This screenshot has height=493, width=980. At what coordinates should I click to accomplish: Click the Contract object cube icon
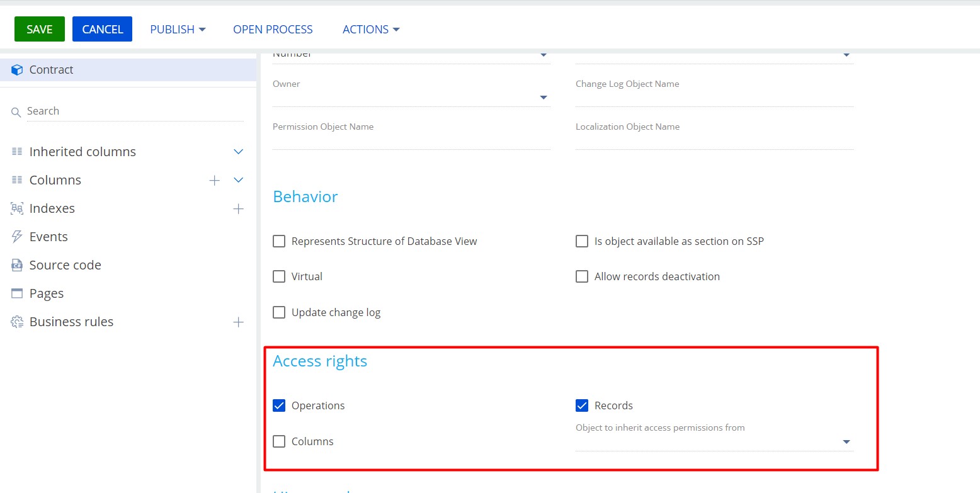[x=16, y=69]
